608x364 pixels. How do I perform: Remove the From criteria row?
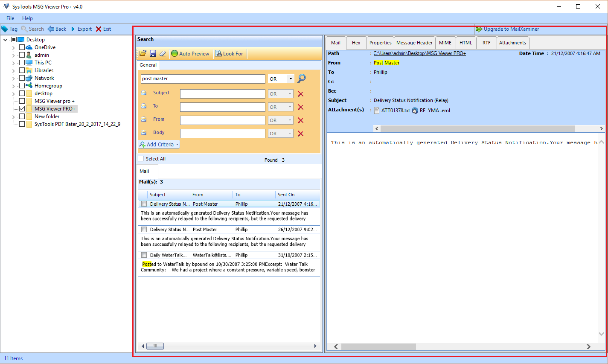[300, 120]
